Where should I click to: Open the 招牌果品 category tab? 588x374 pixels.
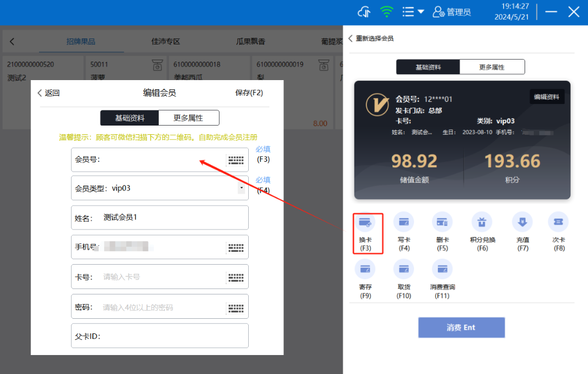(81, 42)
